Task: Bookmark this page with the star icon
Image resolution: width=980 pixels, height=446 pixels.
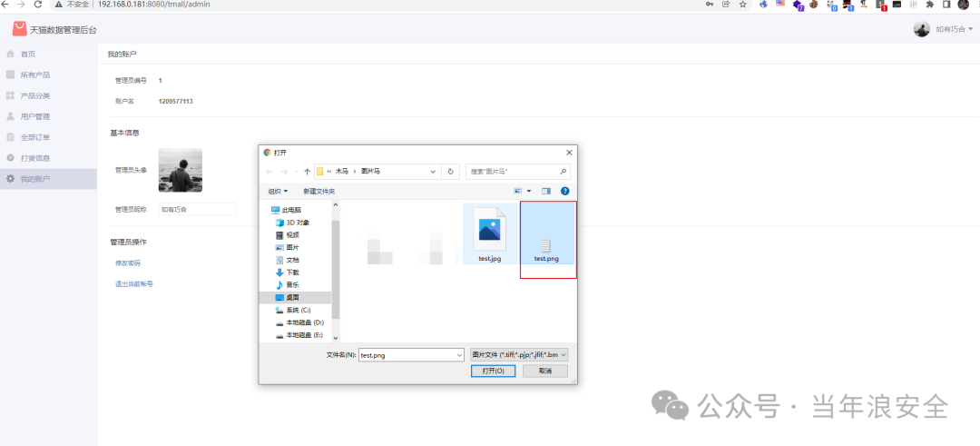Action: (x=742, y=5)
